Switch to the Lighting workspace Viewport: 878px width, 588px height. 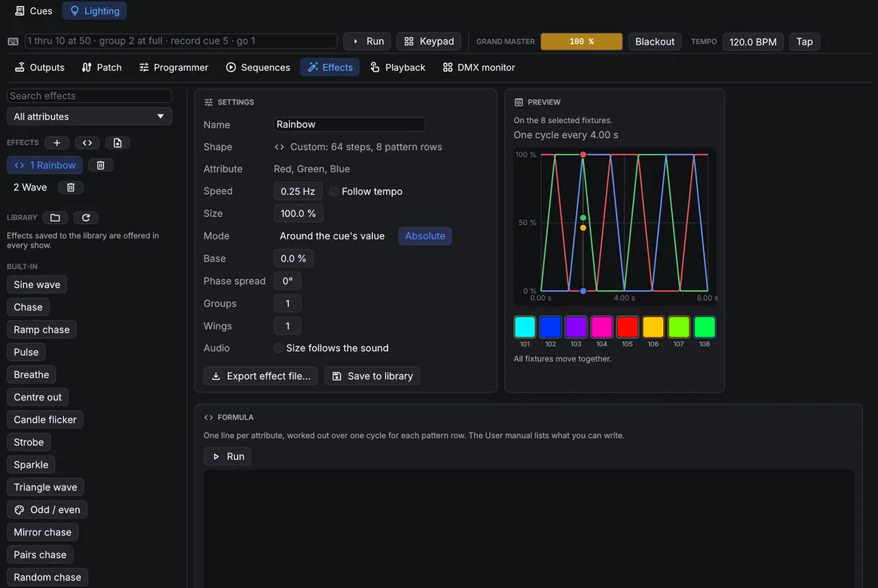click(95, 10)
